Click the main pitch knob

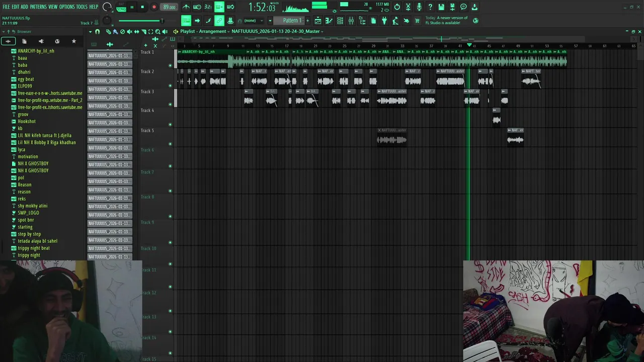click(x=107, y=20)
